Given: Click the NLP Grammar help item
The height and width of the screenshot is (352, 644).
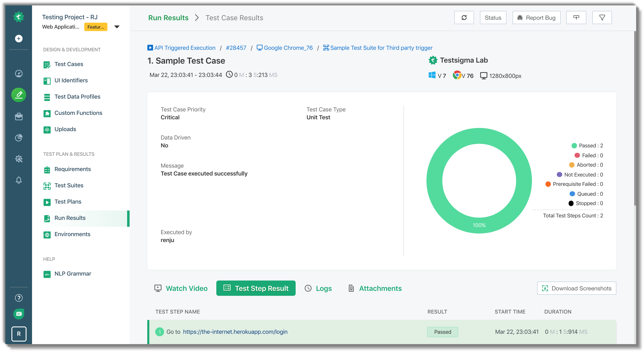Looking at the screenshot, I should click(x=73, y=274).
